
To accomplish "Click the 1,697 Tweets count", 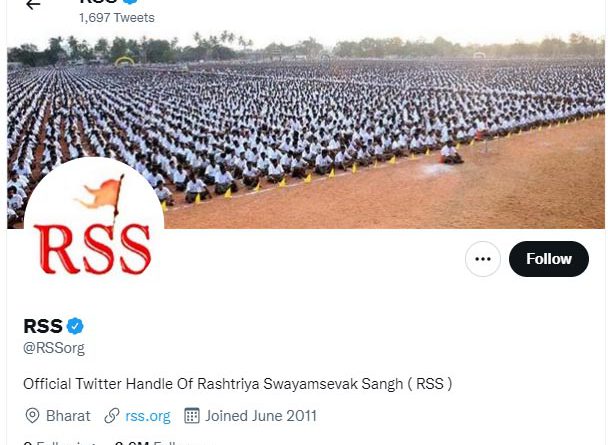I will click(117, 17).
